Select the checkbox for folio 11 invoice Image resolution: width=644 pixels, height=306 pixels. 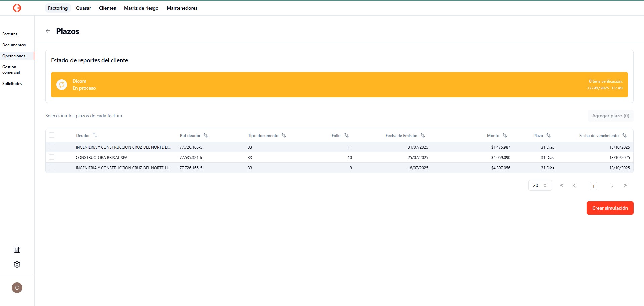[x=52, y=147]
